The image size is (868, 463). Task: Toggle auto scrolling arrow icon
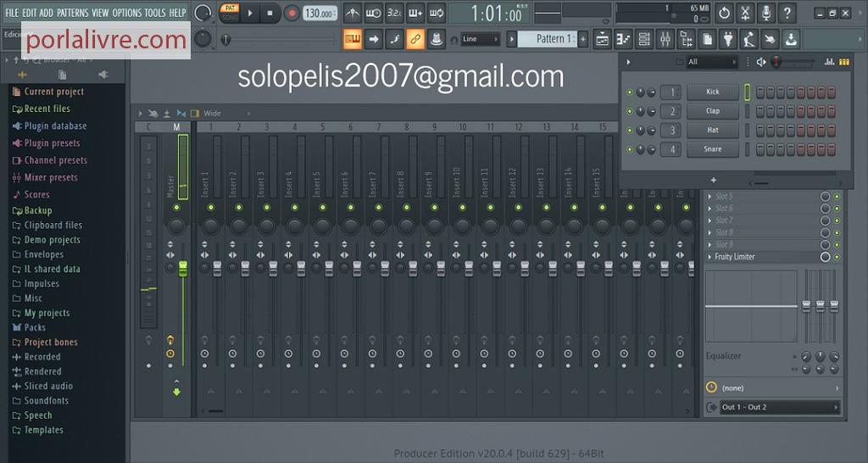374,39
